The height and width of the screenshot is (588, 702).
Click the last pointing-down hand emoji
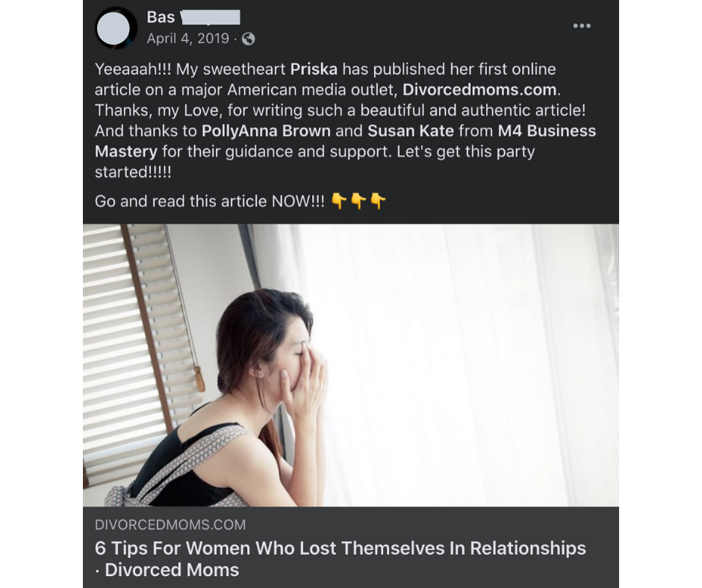pos(379,201)
